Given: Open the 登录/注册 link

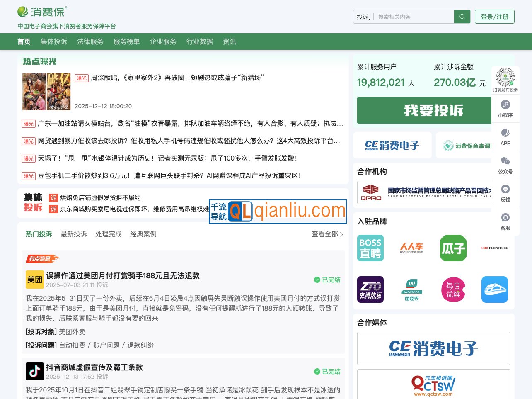Looking at the screenshot, I should click(494, 17).
